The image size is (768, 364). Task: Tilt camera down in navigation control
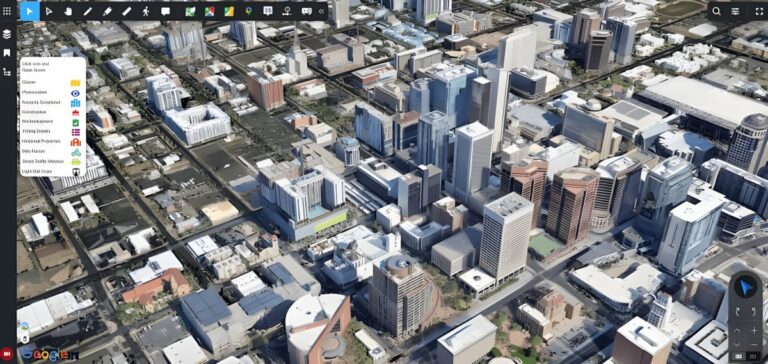(x=737, y=343)
